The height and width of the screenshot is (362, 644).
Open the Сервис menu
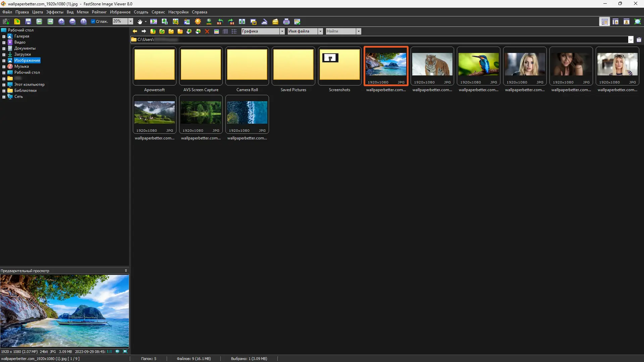(x=158, y=12)
